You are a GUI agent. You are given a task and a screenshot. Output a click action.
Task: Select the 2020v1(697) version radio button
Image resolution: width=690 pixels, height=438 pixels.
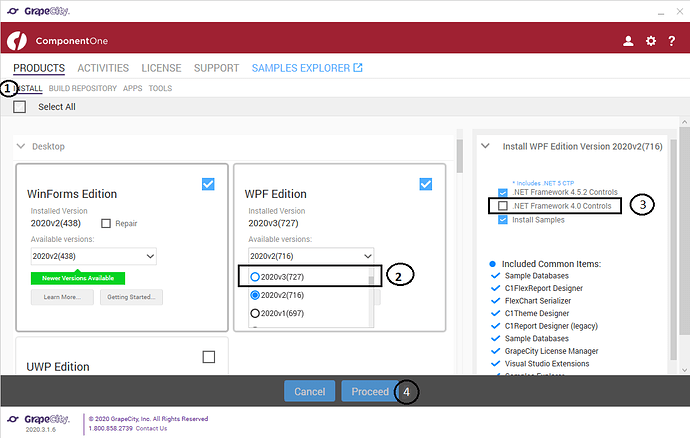[255, 313]
